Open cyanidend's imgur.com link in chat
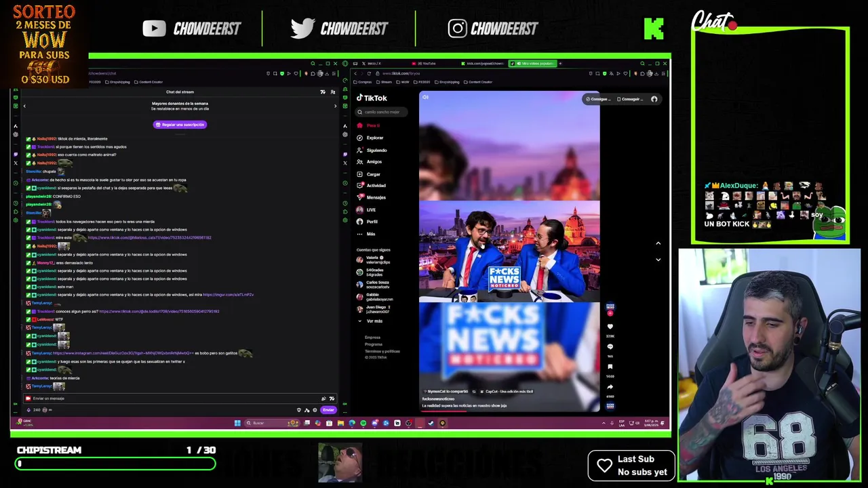This screenshot has height=488, width=868. tap(229, 295)
